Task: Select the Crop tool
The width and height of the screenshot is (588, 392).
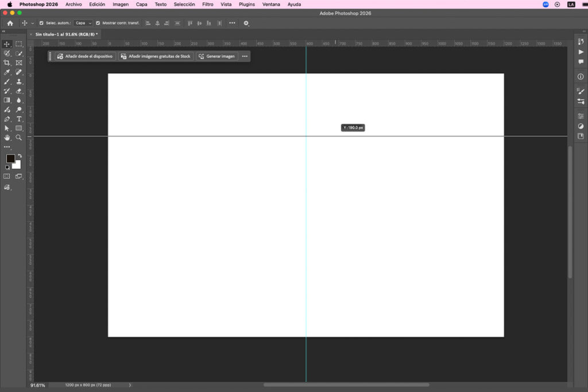Action: pos(7,63)
